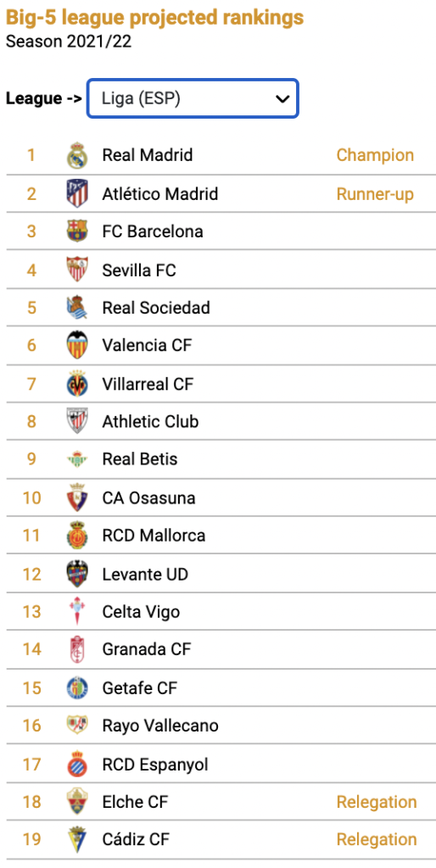Click the Real Madrid crest icon
Image resolution: width=436 pixels, height=868 pixels.
77,155
